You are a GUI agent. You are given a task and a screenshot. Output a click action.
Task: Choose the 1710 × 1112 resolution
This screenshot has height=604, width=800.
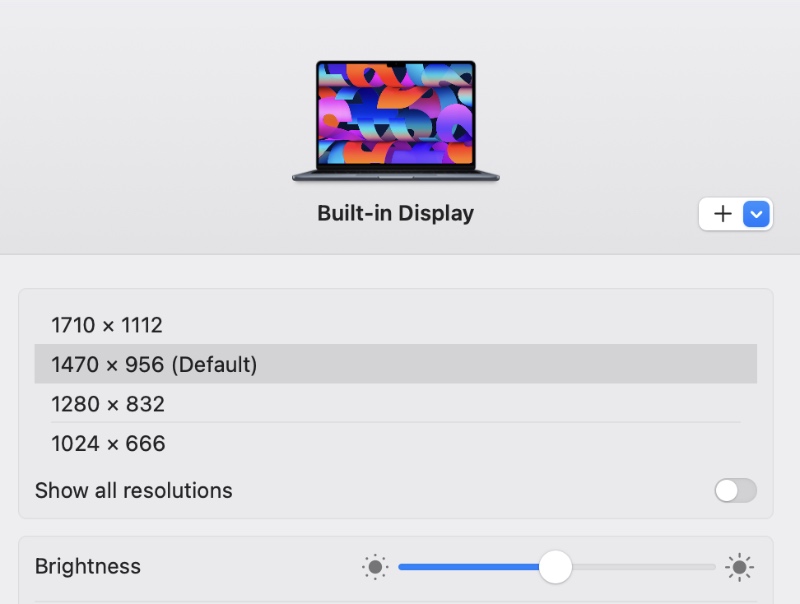[x=107, y=325]
